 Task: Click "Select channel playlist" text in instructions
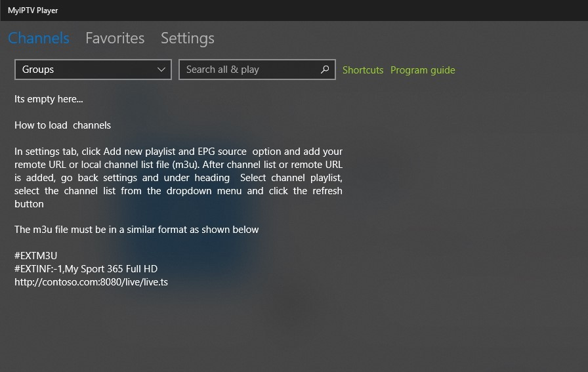click(x=291, y=178)
